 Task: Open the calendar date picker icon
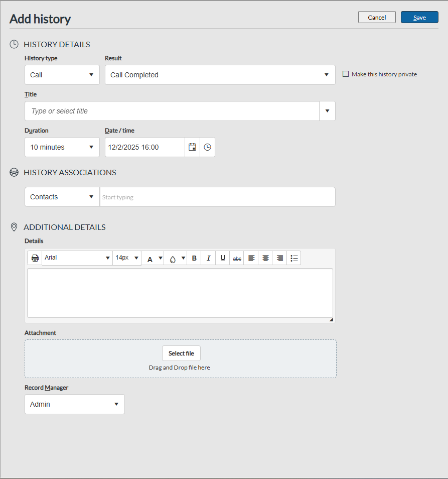pyautogui.click(x=192, y=147)
